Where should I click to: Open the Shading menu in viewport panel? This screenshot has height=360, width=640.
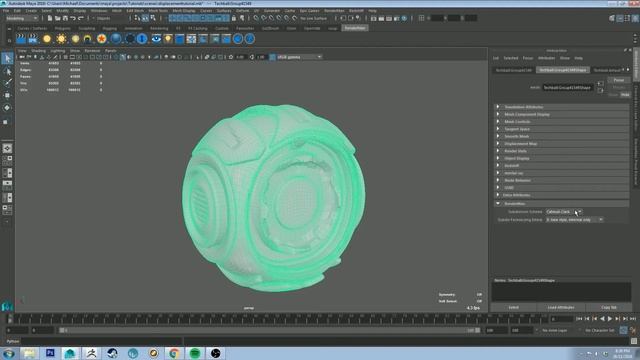[x=38, y=51]
